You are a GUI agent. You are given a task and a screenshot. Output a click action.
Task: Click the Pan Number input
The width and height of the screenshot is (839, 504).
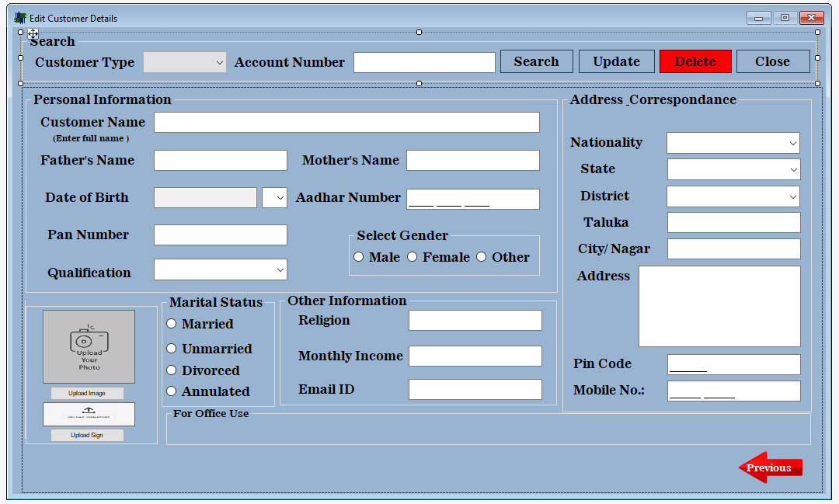(x=221, y=235)
